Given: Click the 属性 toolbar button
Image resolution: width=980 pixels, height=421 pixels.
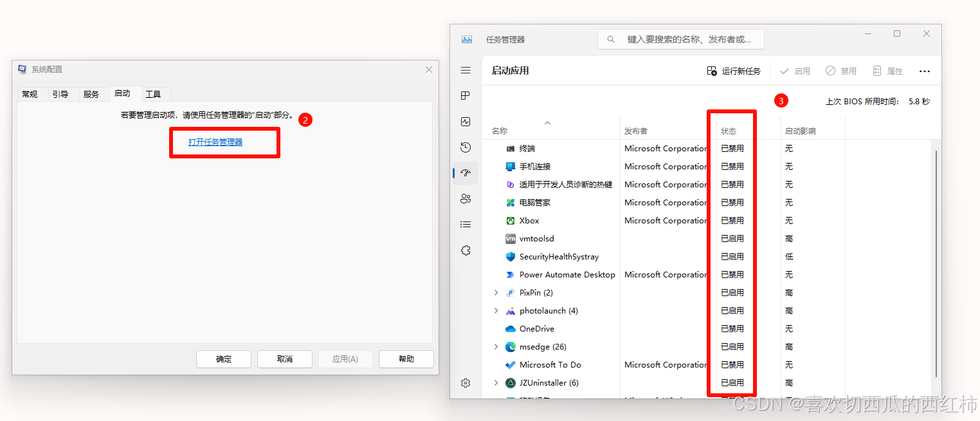Looking at the screenshot, I should 887,71.
